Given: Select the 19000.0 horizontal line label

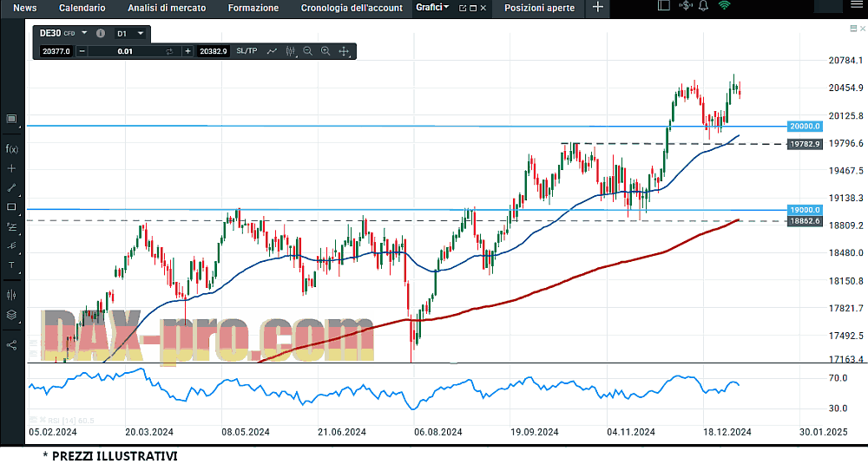Looking at the screenshot, I should (805, 210).
